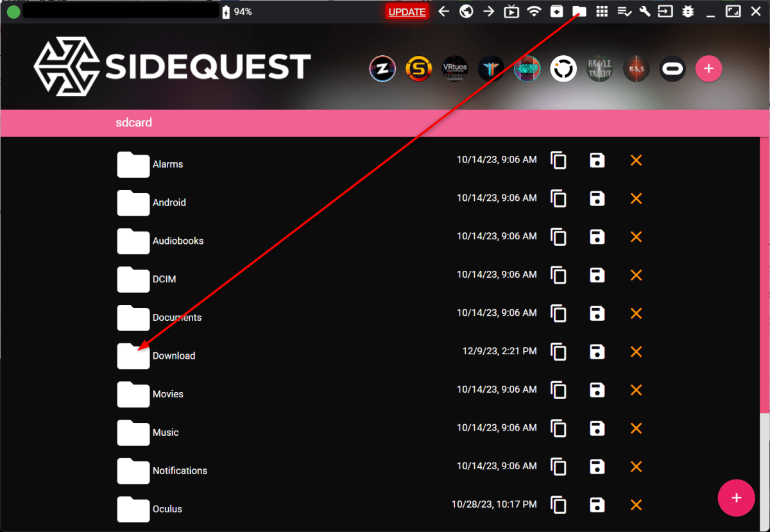This screenshot has height=532, width=770.
Task: Open the B&S shortcut icon
Action: pos(636,68)
